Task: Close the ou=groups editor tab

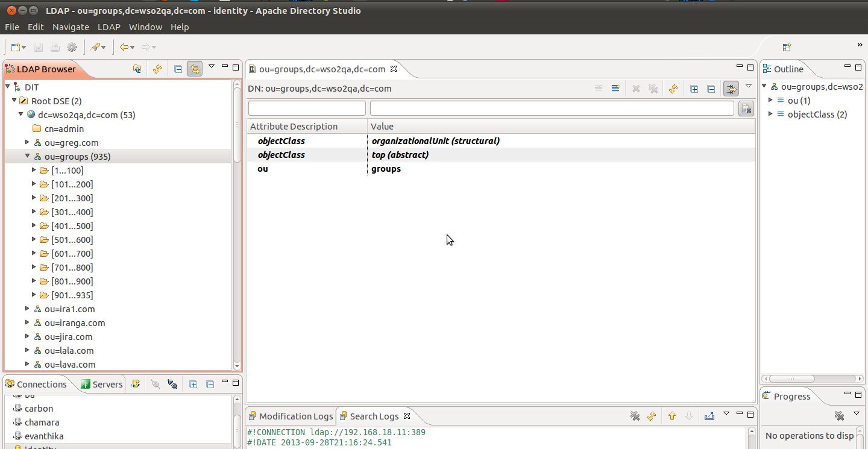Action: point(394,69)
